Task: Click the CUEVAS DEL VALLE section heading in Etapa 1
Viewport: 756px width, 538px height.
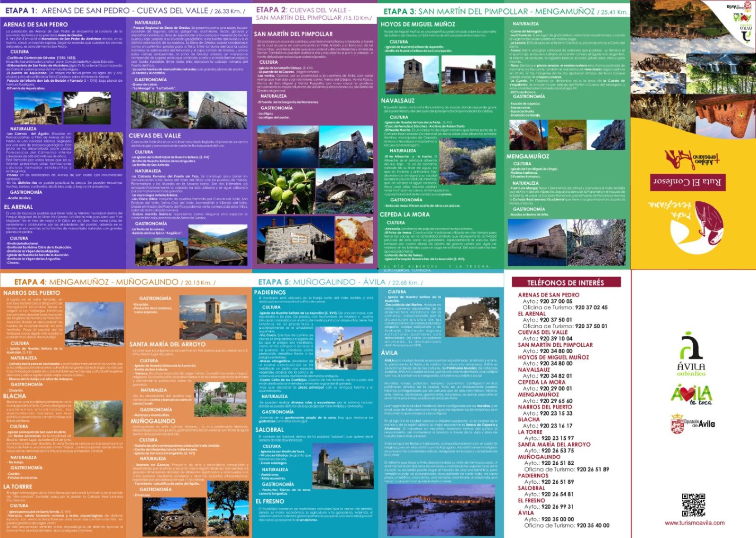Action: coord(155,136)
